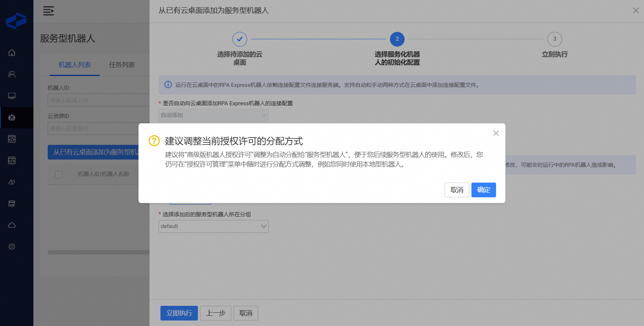Open the cloud desktop monitor icon

pos(12,96)
